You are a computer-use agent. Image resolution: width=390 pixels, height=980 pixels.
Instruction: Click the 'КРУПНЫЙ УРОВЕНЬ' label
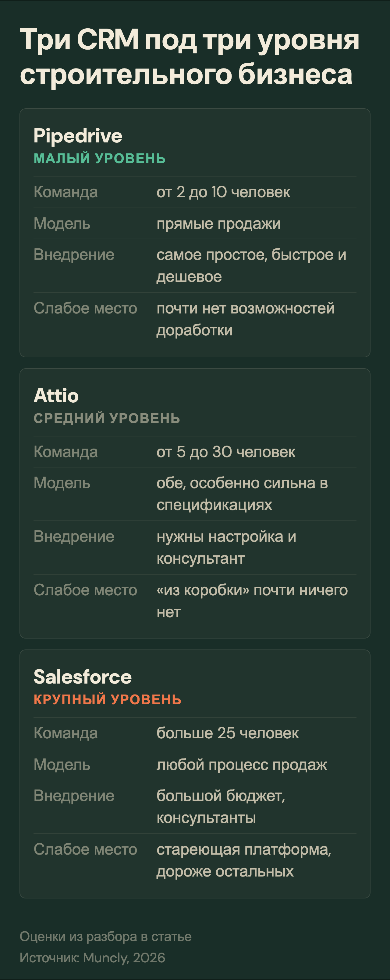107,699
